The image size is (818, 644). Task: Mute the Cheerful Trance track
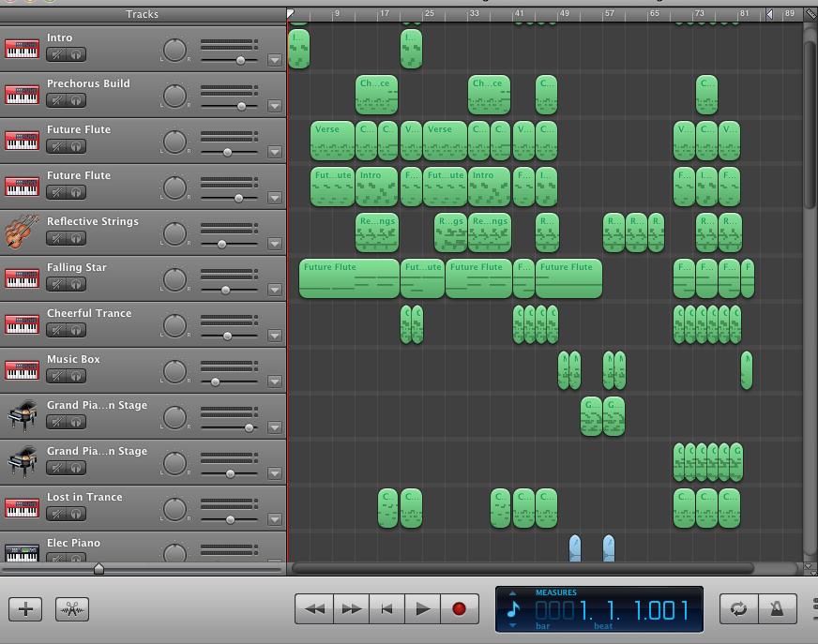[57, 330]
